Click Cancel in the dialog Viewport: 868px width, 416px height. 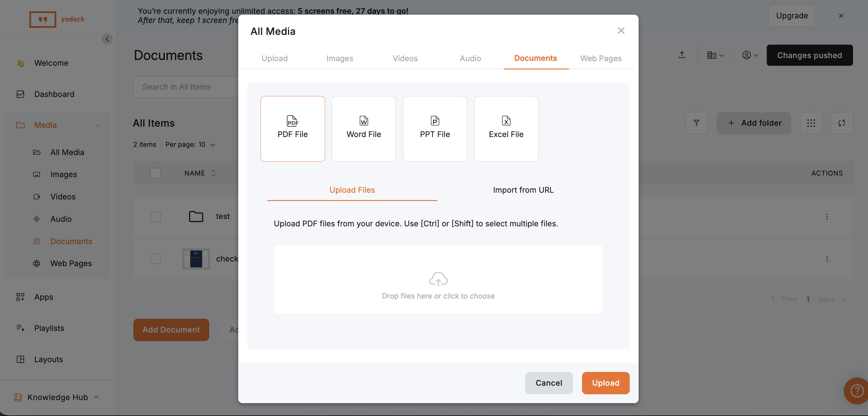(x=549, y=383)
